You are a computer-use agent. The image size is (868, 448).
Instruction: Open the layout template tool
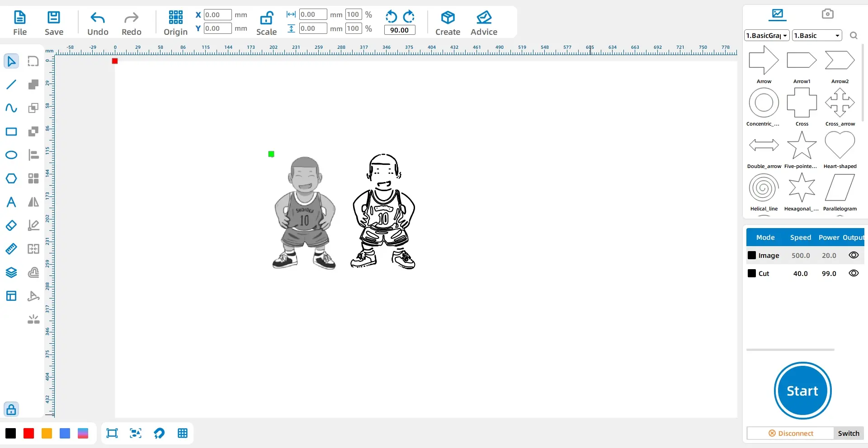coord(11,296)
